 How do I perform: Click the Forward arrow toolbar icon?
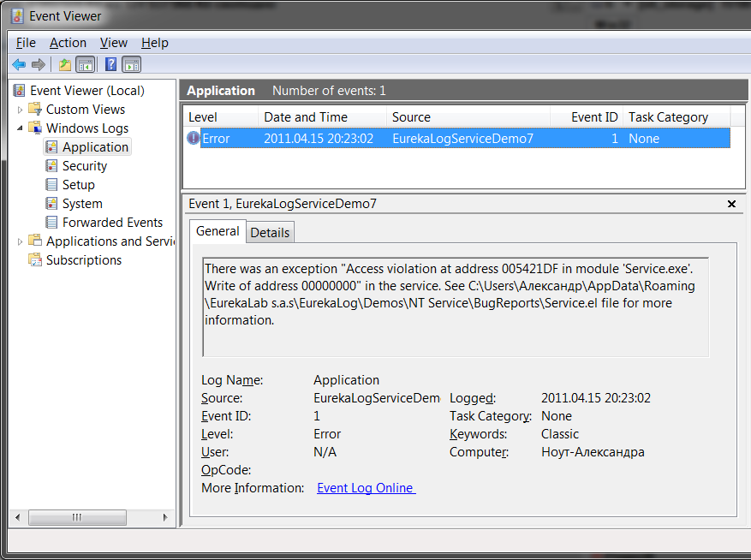pos(39,64)
